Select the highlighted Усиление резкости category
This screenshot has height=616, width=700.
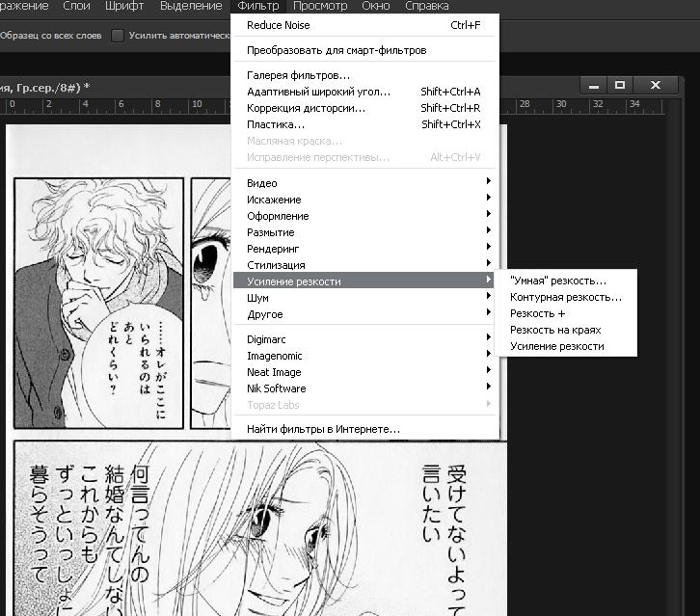click(x=363, y=281)
